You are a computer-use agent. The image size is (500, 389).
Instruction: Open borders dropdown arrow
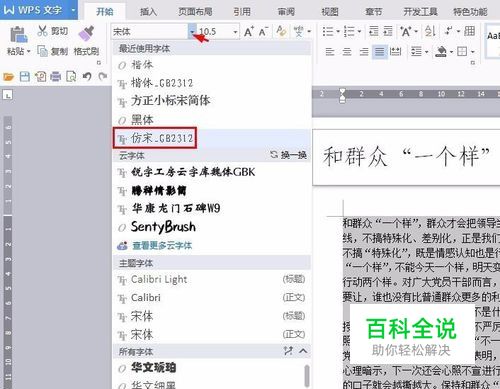(x=473, y=52)
